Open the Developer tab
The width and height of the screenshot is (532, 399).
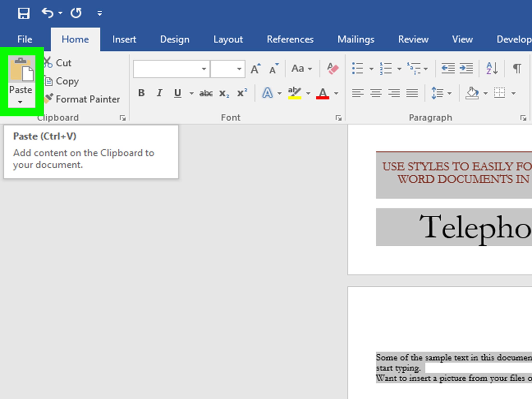click(514, 39)
